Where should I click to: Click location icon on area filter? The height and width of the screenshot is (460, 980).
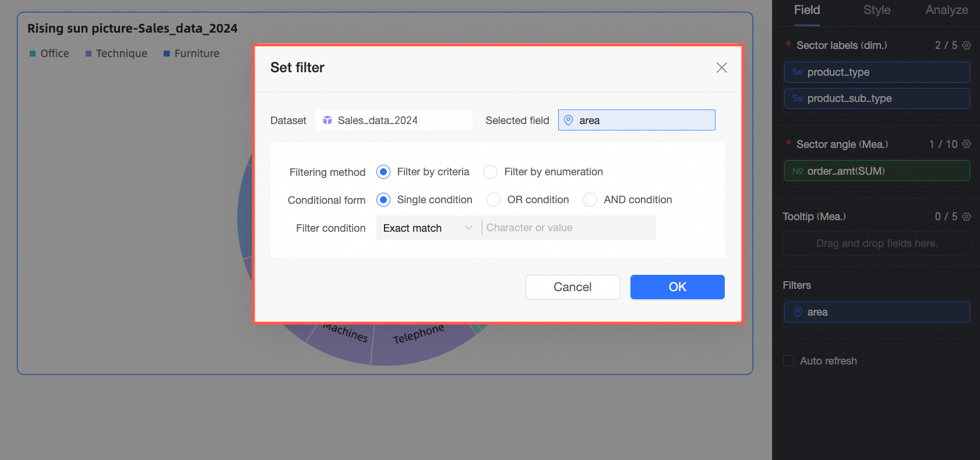(798, 312)
